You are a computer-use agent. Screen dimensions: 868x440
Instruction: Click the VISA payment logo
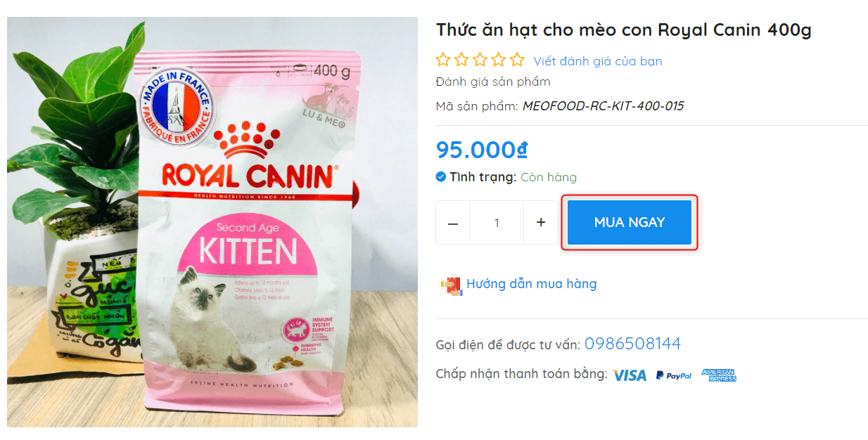coord(629,375)
